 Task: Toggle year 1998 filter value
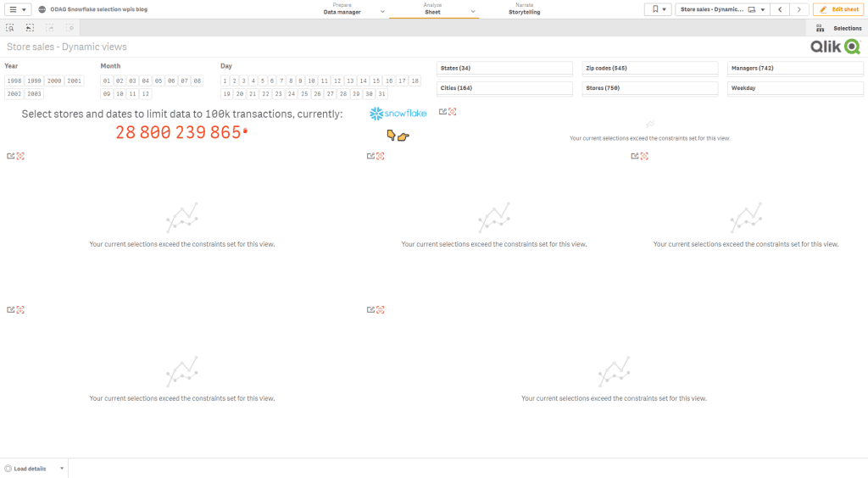[14, 81]
